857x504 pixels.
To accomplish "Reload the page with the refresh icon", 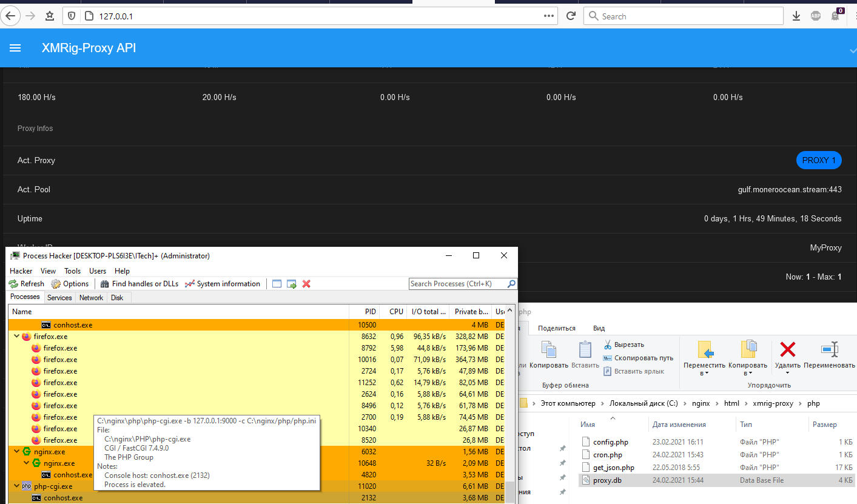I will pyautogui.click(x=571, y=16).
